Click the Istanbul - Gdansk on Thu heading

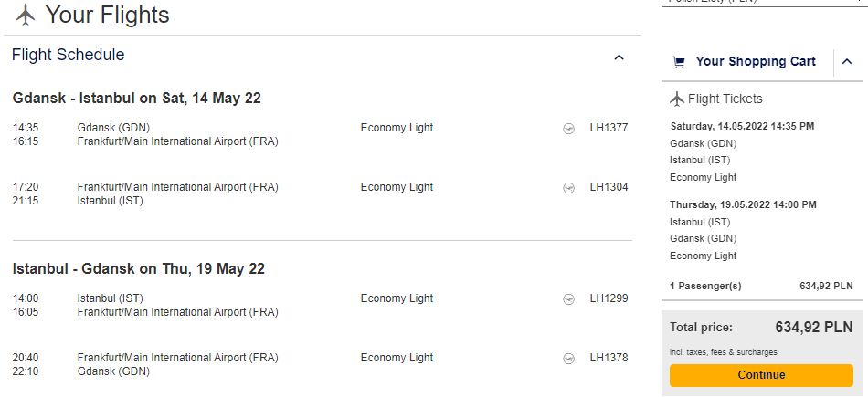pos(138,268)
